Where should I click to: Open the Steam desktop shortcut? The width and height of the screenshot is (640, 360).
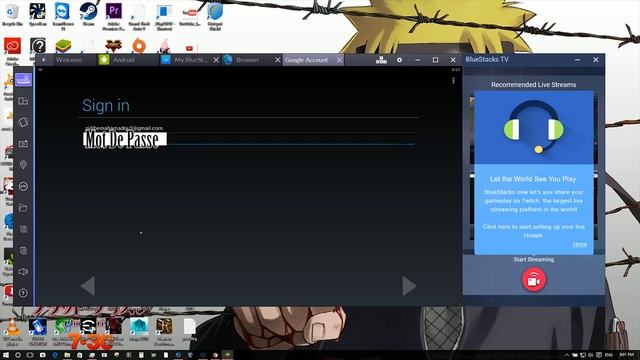(88, 15)
